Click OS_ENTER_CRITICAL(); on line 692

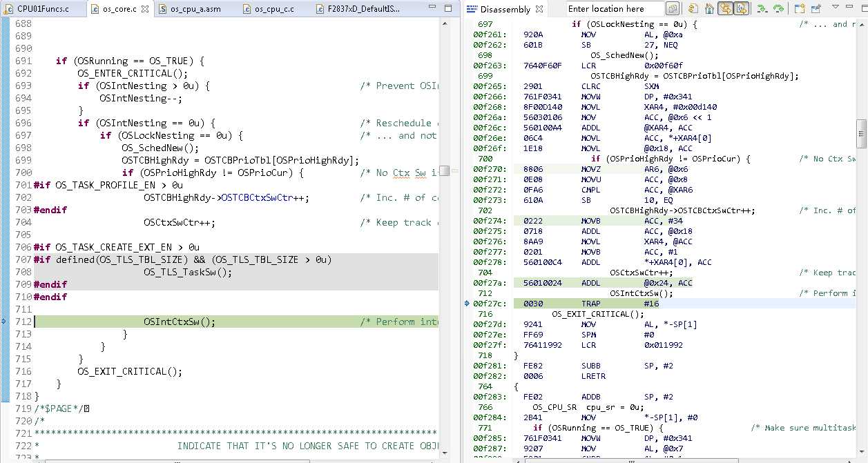(x=133, y=73)
